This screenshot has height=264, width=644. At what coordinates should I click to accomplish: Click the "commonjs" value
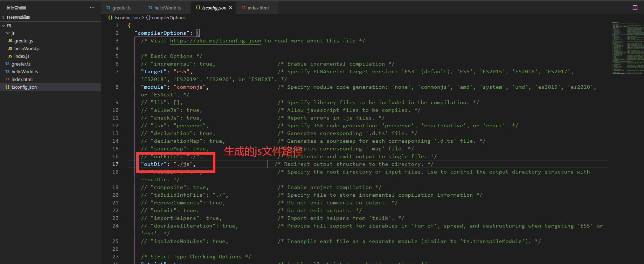[x=189, y=87]
